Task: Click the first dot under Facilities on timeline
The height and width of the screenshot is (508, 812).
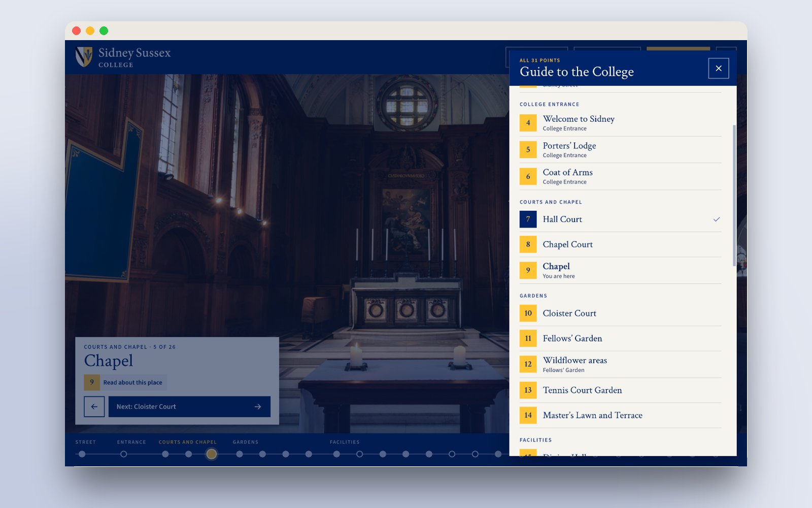Action: 336,454
